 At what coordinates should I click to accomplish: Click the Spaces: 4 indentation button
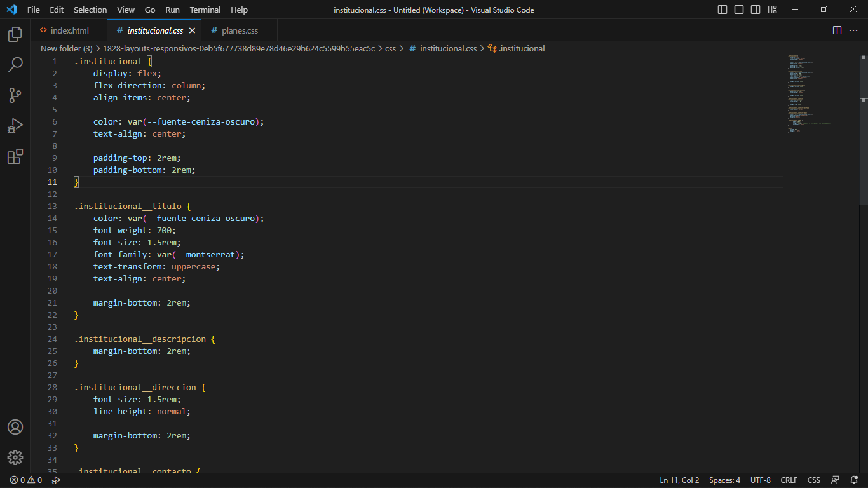(724, 480)
